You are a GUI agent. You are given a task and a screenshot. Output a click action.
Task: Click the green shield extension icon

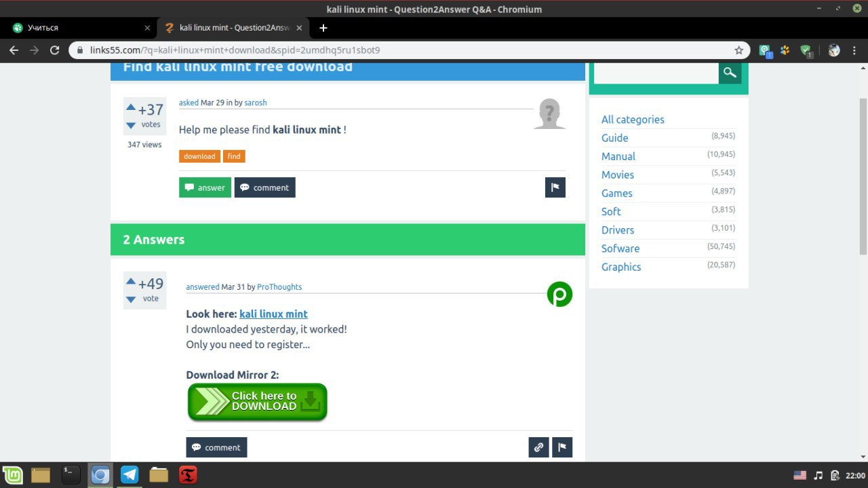(x=806, y=51)
